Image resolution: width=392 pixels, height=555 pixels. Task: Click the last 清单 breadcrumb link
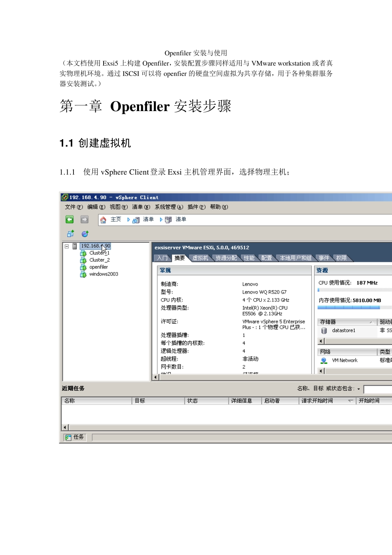[181, 220]
